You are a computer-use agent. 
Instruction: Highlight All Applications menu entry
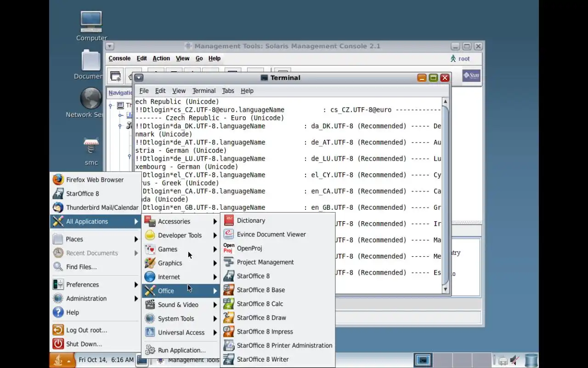95,221
